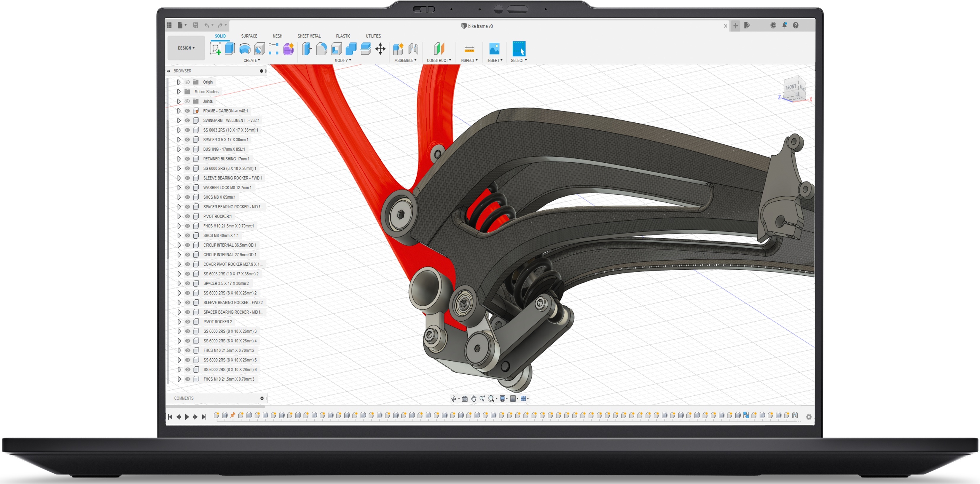Select the Shell tool

[336, 49]
